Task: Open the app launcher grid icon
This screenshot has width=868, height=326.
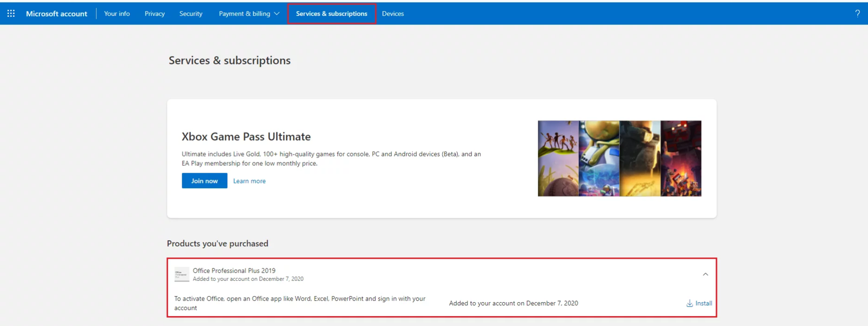Action: [x=11, y=14]
